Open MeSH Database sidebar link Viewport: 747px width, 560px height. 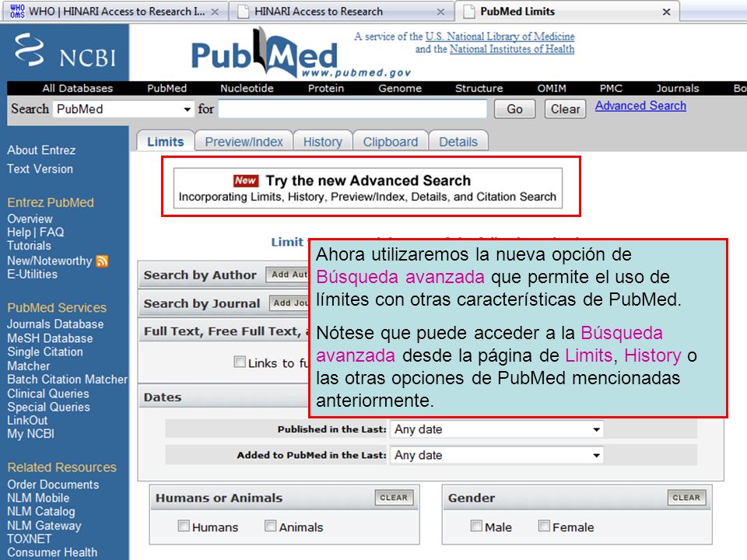[50, 338]
